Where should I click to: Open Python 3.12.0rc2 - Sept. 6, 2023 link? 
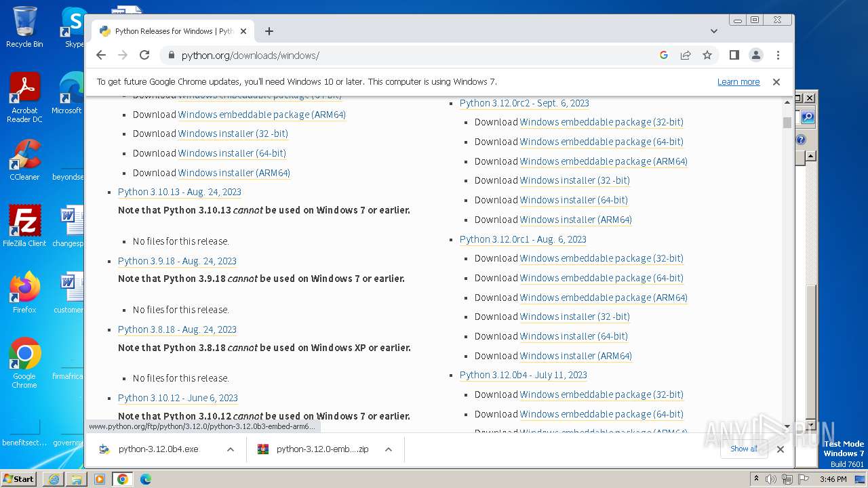pyautogui.click(x=524, y=103)
